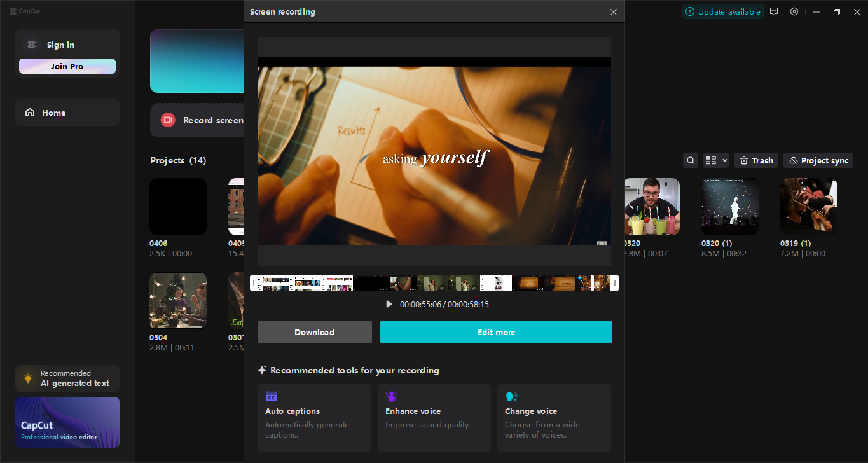Screen dimensions: 868x463
Task: Open the 0304 project thumbnail
Action: coord(177,300)
